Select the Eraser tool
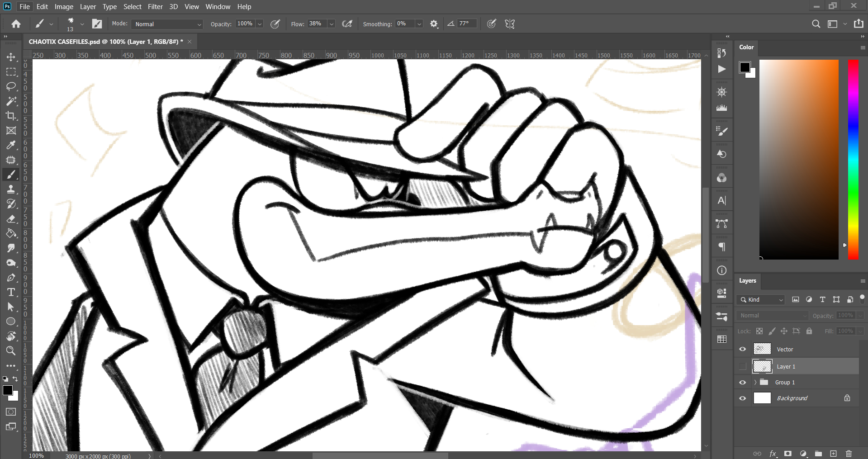 click(x=11, y=219)
